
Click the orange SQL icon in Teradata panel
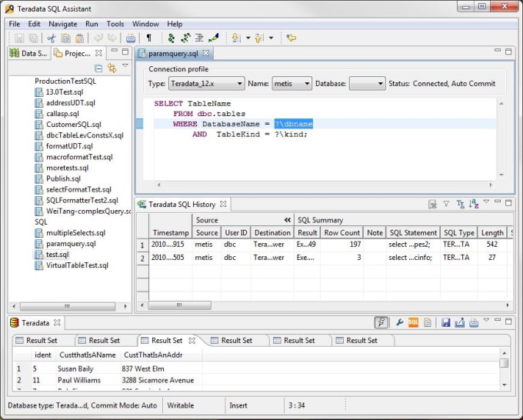(x=413, y=323)
